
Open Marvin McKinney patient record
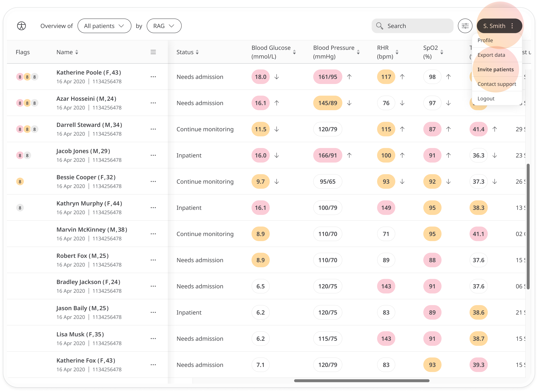point(92,229)
